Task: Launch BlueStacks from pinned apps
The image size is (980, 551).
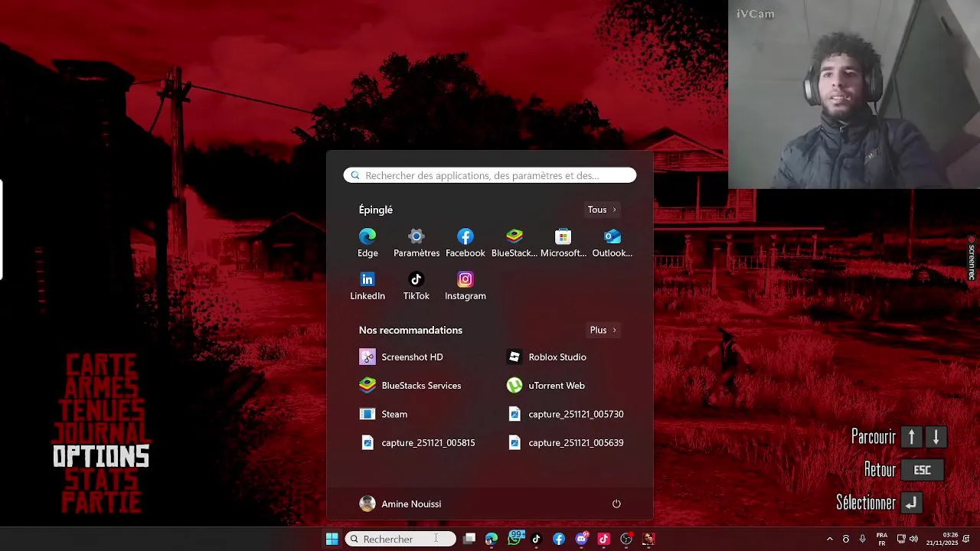Action: pyautogui.click(x=514, y=243)
